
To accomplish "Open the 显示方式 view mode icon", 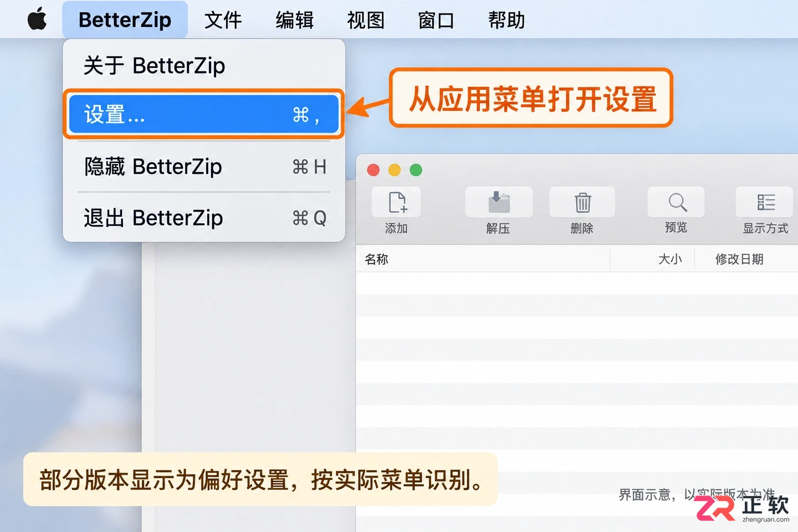I will (x=765, y=202).
